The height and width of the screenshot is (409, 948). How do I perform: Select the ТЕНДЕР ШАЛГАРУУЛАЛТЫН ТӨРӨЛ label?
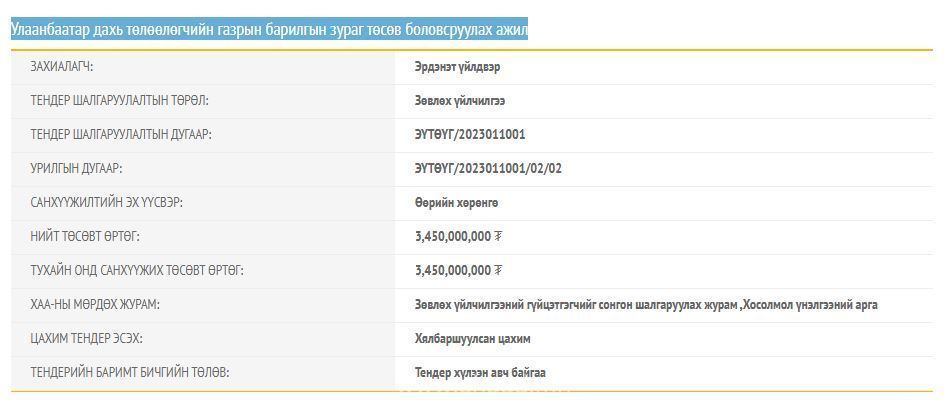coord(119,101)
